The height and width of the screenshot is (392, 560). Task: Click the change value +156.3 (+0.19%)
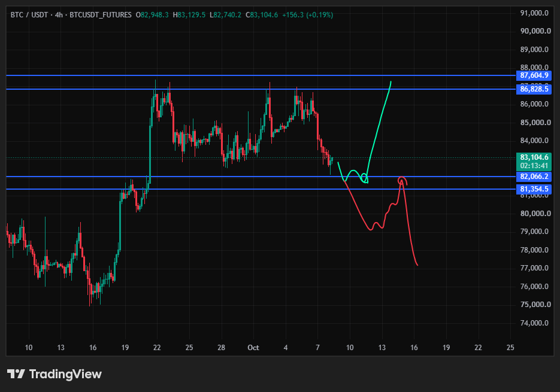click(307, 15)
